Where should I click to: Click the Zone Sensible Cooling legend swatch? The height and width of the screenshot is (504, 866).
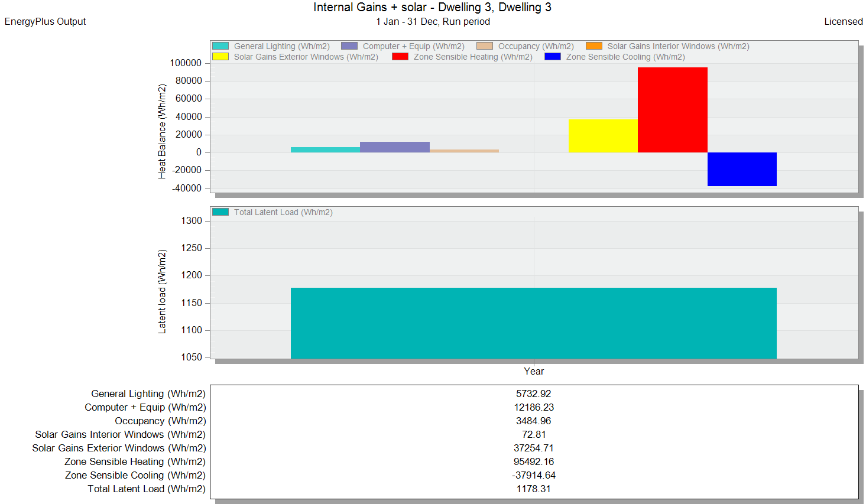[553, 57]
